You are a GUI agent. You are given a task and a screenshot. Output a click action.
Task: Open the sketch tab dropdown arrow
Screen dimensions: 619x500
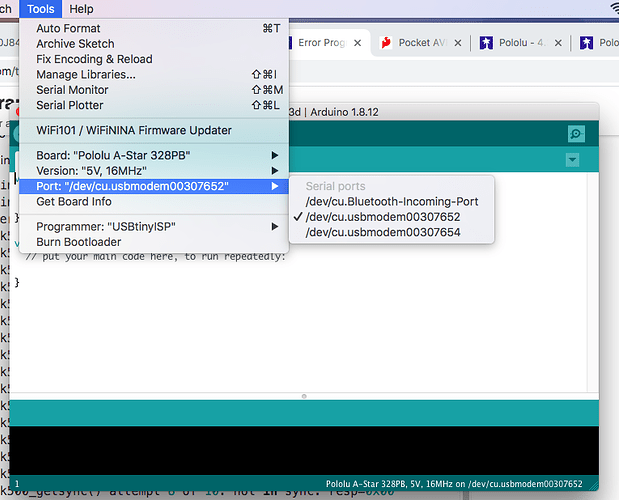pos(572,160)
